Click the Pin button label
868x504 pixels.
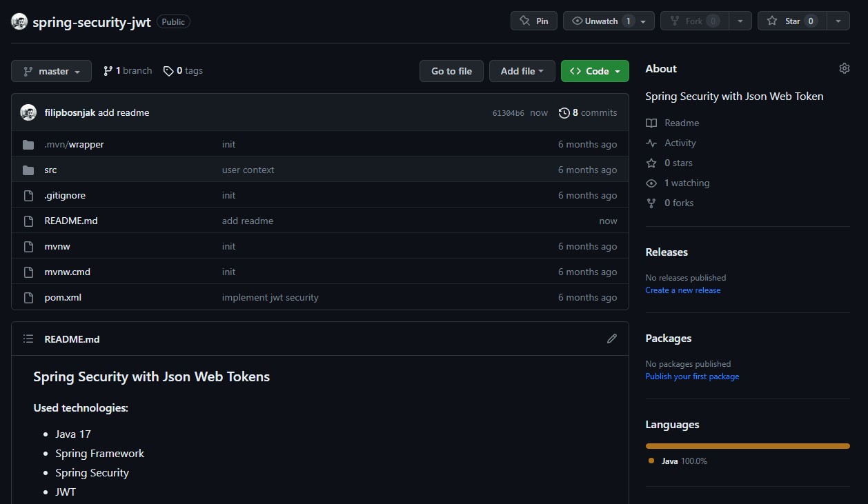pyautogui.click(x=542, y=21)
